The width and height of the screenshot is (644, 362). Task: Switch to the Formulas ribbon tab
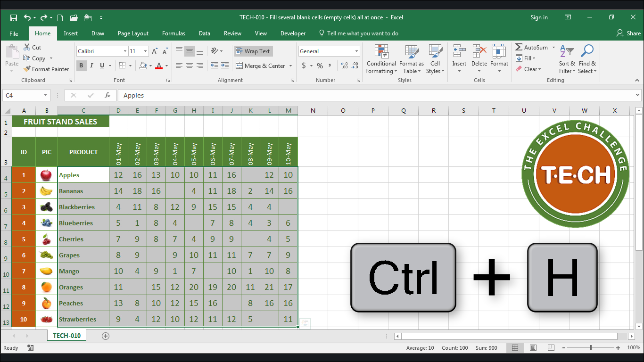[173, 33]
